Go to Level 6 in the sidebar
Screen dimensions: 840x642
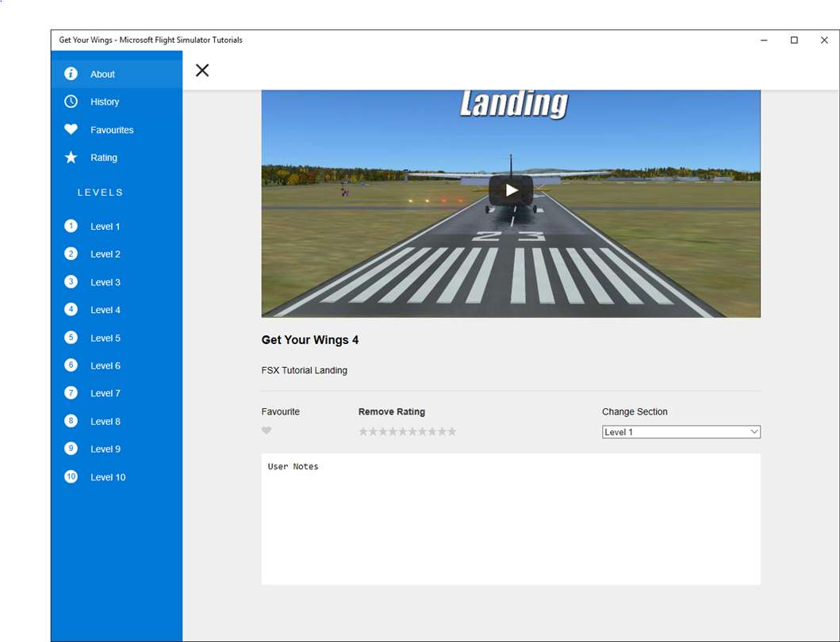117,365
